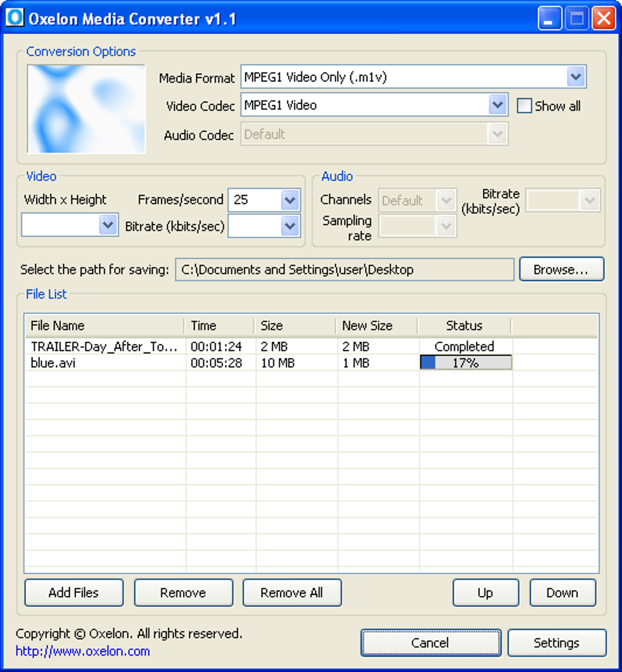622x672 pixels.
Task: Click the Add Files button
Action: coord(74,593)
